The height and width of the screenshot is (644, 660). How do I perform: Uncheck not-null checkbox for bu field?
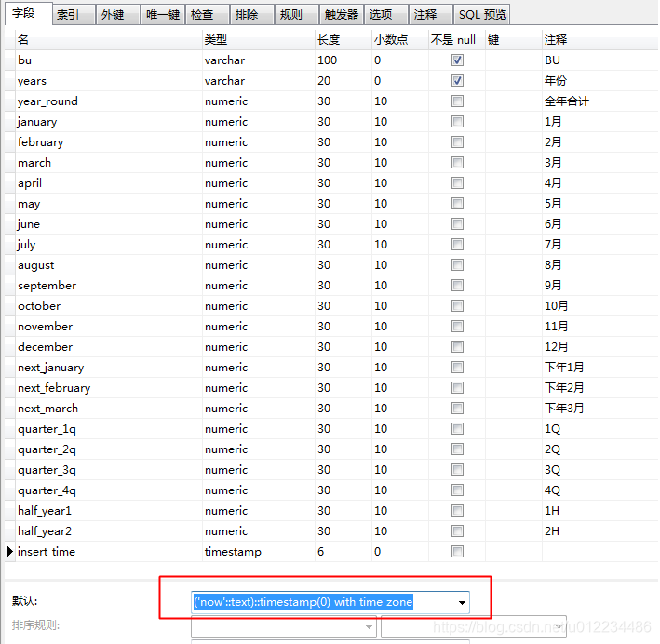[457, 60]
